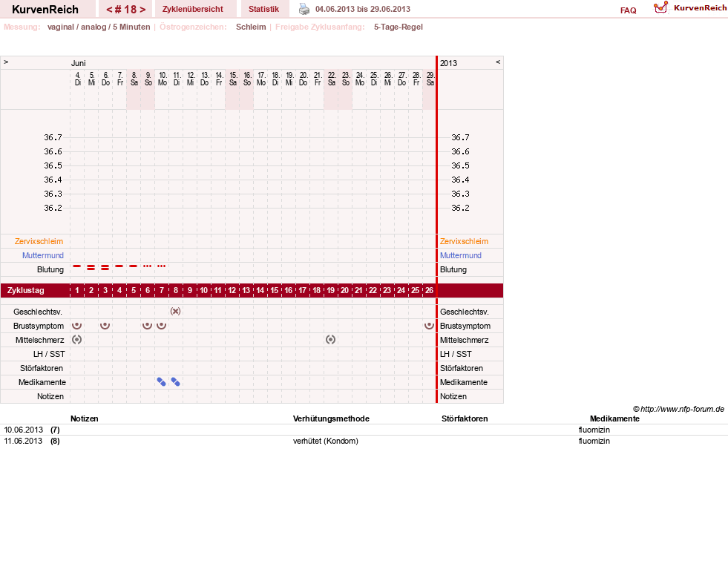Click the KurvenReich crown logo icon
Screen dimensions: 728x581
click(x=660, y=7)
